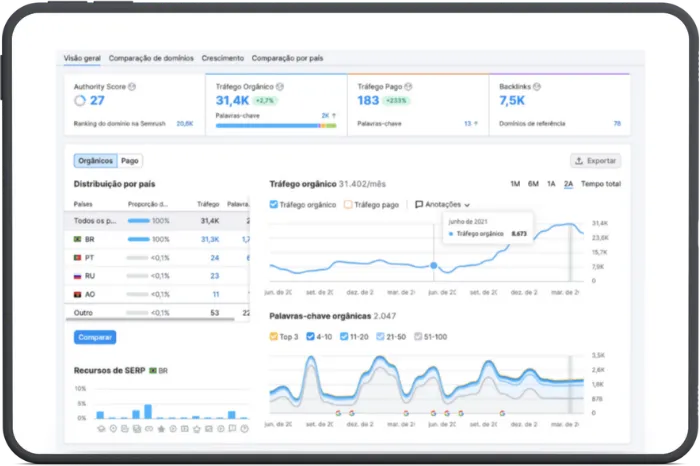Click the Outro country row
This screenshot has width=700, height=466.
(157, 312)
